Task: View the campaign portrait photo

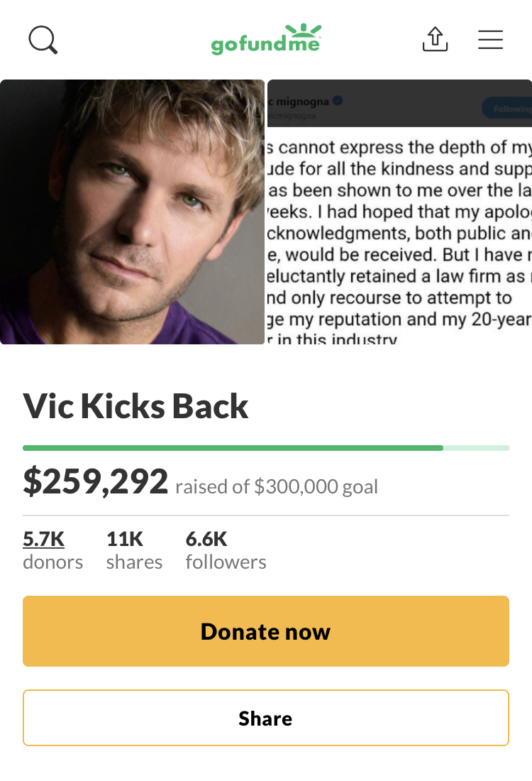Action: click(133, 212)
